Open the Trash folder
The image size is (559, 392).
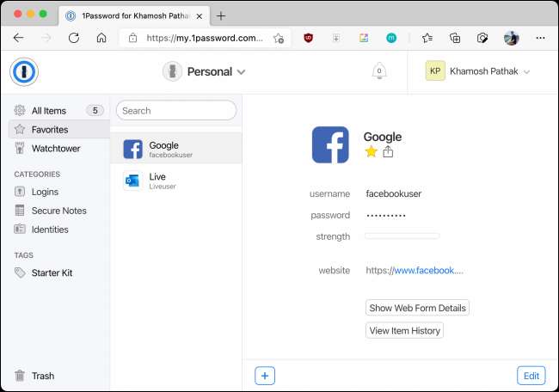tap(58, 376)
